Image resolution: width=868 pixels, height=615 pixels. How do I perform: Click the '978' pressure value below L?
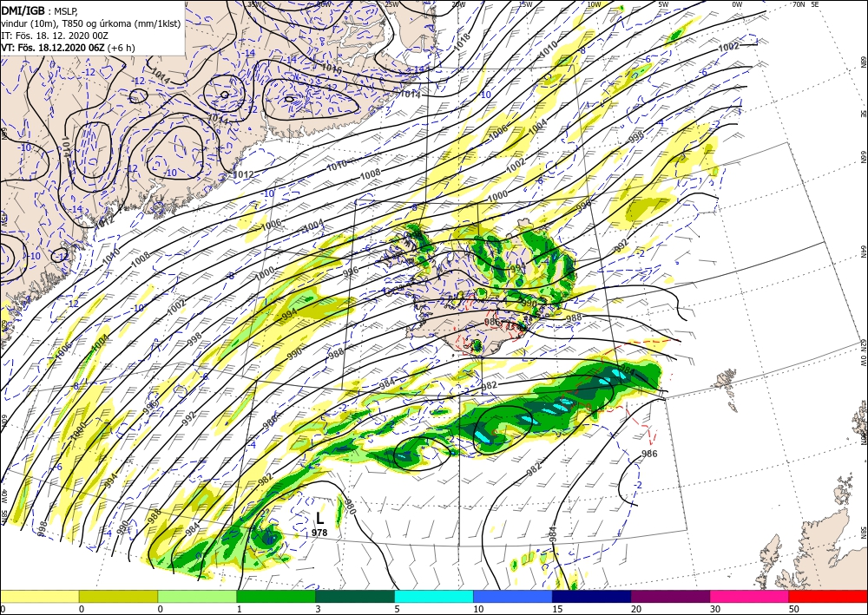[x=319, y=533]
